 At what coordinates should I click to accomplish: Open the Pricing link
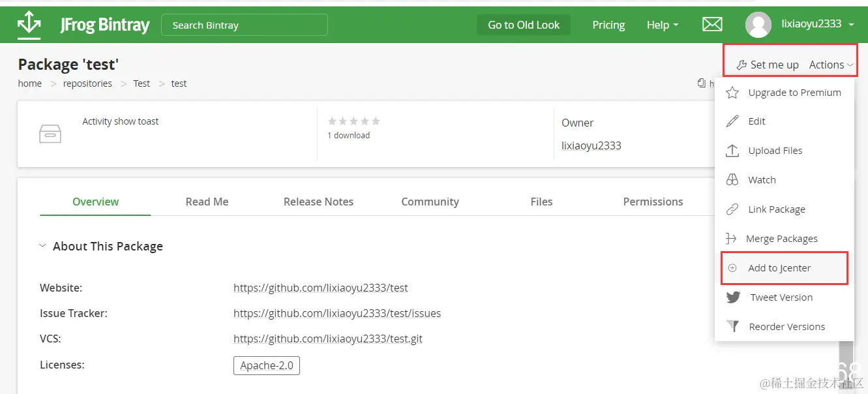pos(608,25)
